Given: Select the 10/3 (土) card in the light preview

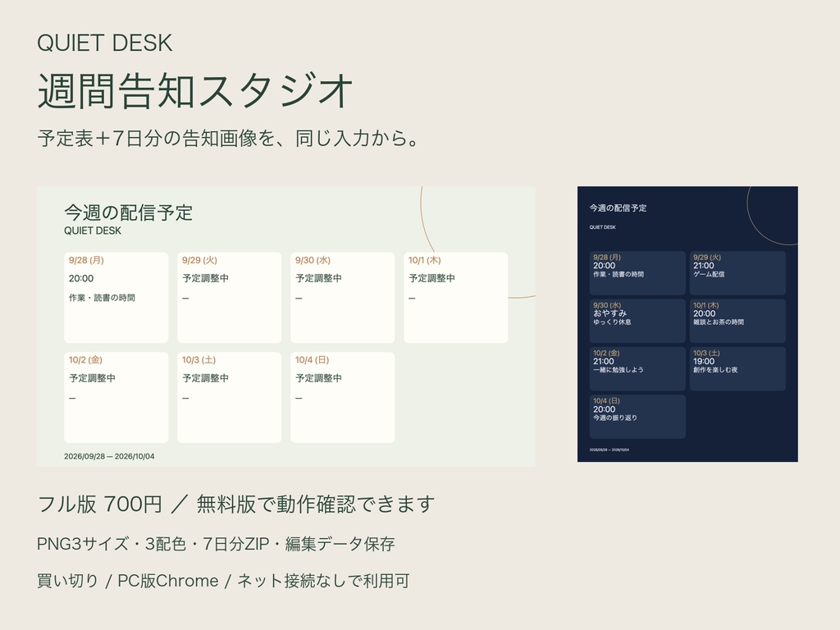Looking at the screenshot, I should tap(230, 398).
